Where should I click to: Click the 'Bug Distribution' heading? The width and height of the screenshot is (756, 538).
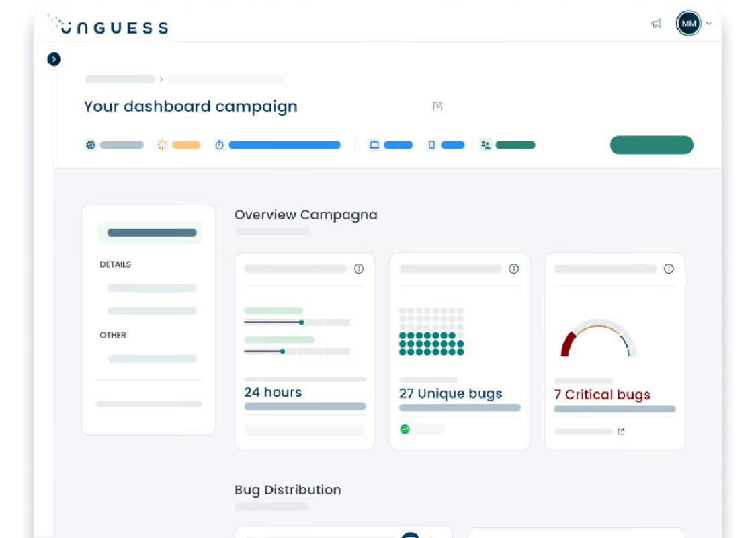288,490
